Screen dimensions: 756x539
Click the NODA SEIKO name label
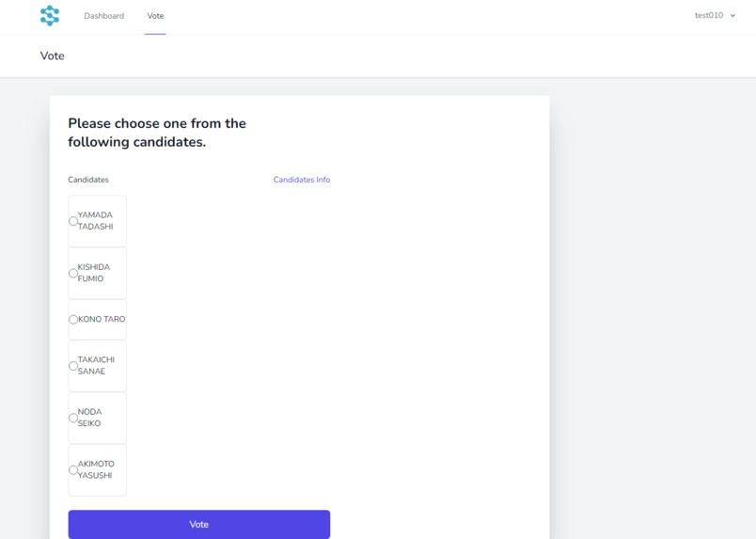click(89, 418)
